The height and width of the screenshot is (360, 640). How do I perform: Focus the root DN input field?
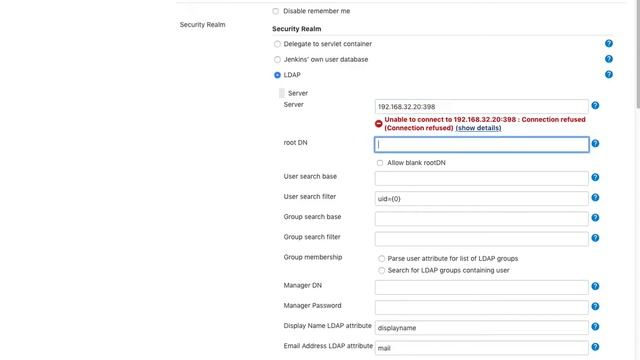tap(481, 144)
